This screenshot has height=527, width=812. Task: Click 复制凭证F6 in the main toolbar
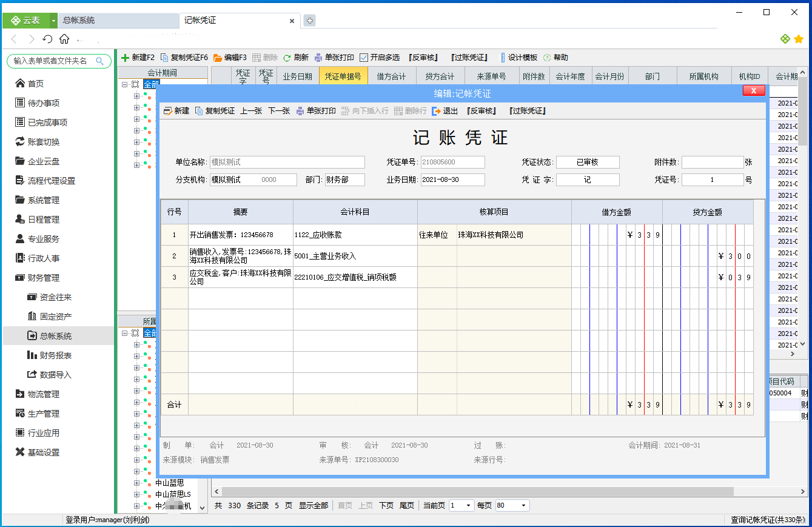pyautogui.click(x=184, y=58)
